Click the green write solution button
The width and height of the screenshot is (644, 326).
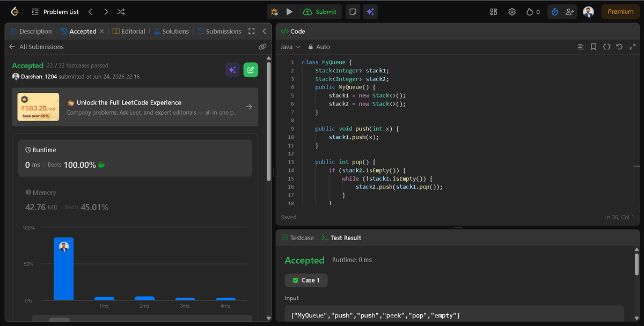(x=251, y=70)
